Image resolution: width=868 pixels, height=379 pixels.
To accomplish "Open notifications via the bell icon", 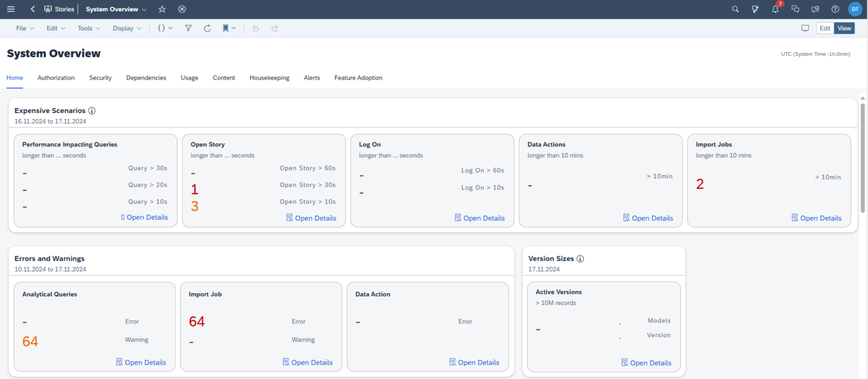I will click(x=775, y=9).
